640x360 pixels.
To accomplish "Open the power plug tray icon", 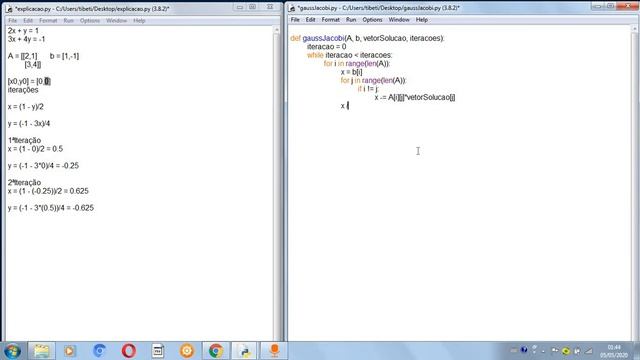I will coord(577,350).
